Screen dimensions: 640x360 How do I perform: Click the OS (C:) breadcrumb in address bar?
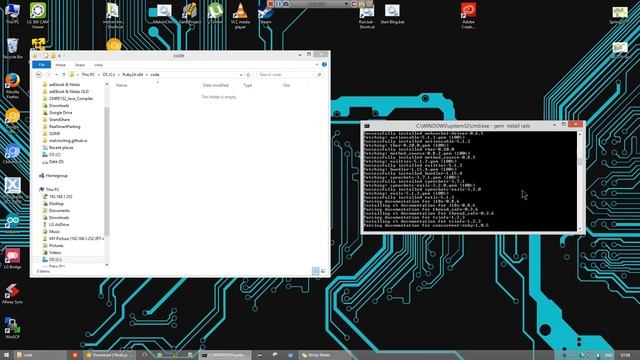[x=109, y=75]
